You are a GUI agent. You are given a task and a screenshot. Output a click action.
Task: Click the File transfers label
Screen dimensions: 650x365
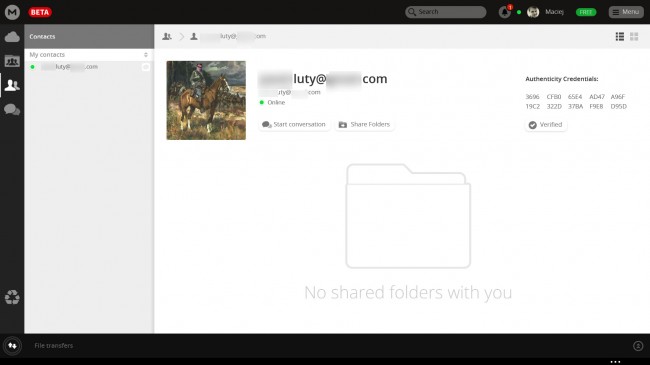(x=53, y=346)
